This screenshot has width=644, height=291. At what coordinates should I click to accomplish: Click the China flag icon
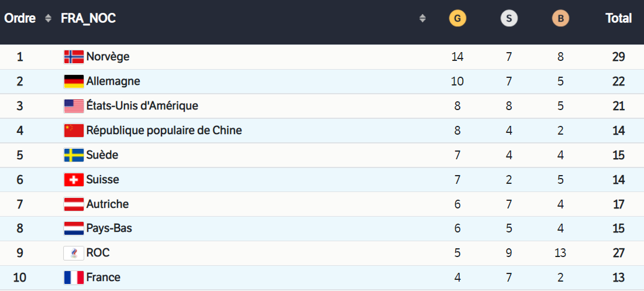click(x=74, y=131)
